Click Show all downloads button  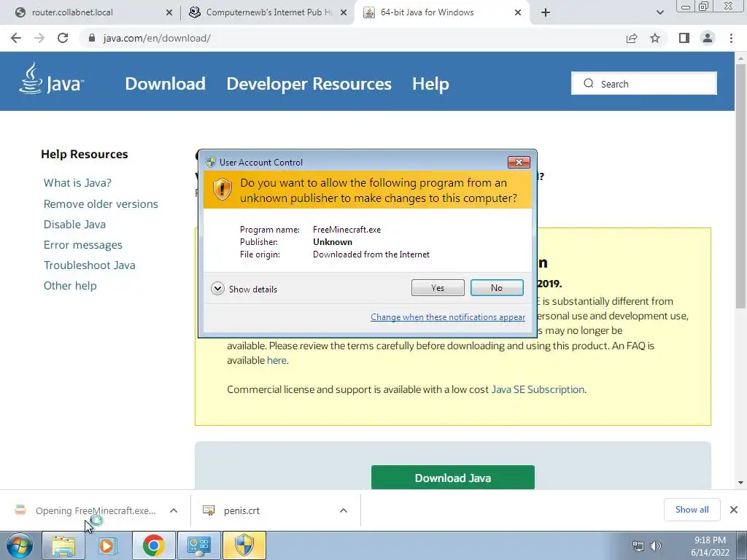[692, 510]
